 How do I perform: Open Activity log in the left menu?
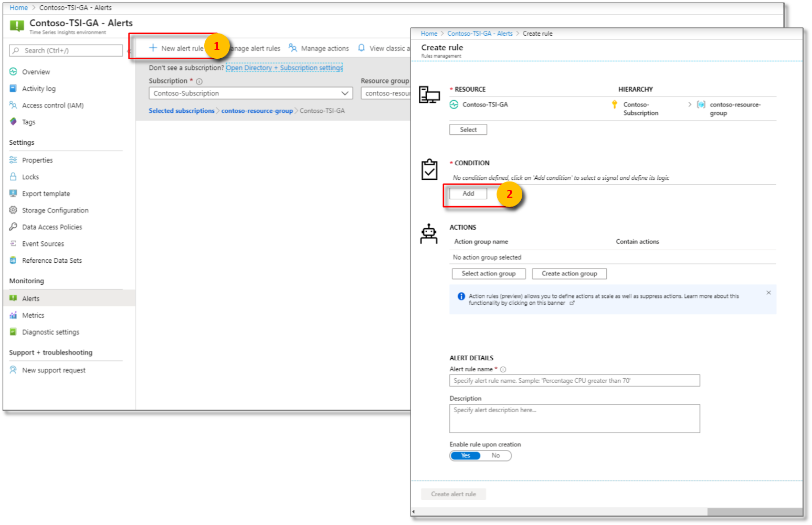pos(39,89)
